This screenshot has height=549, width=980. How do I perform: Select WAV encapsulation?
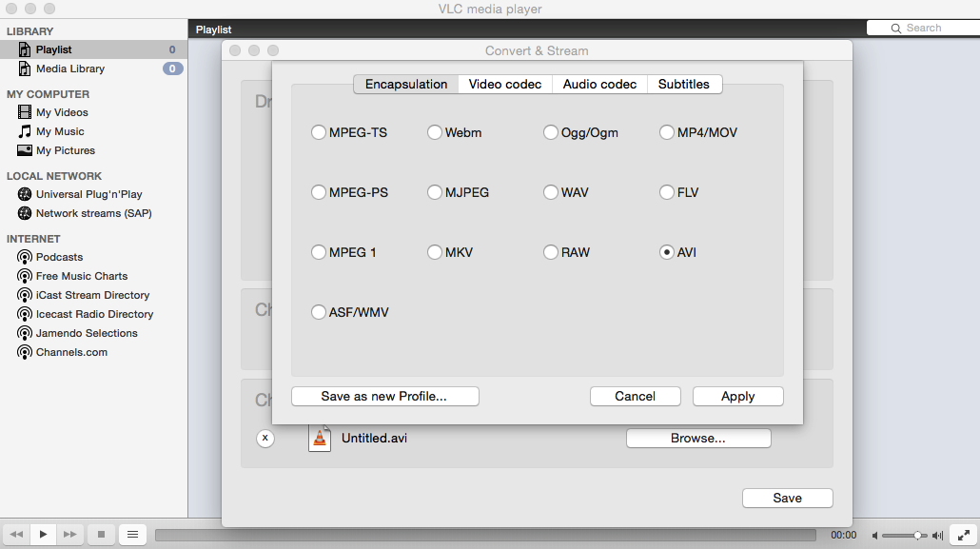[565, 192]
